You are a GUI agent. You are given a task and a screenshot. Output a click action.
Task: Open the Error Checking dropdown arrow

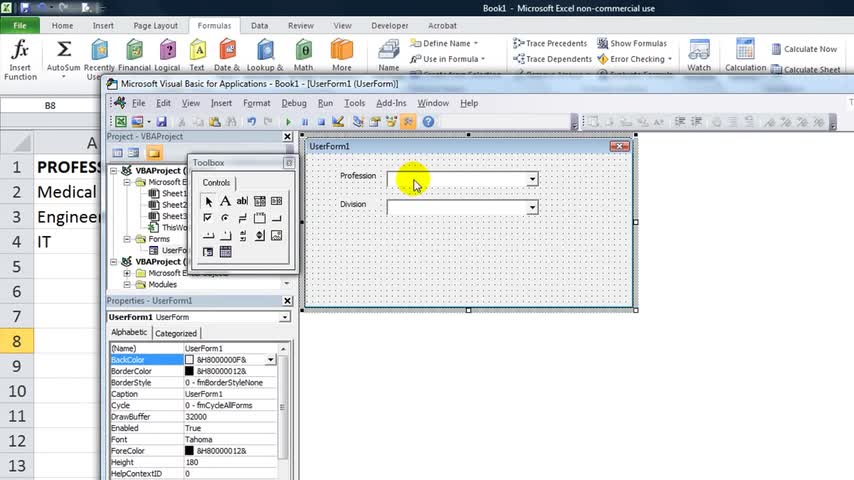pyautogui.click(x=670, y=59)
